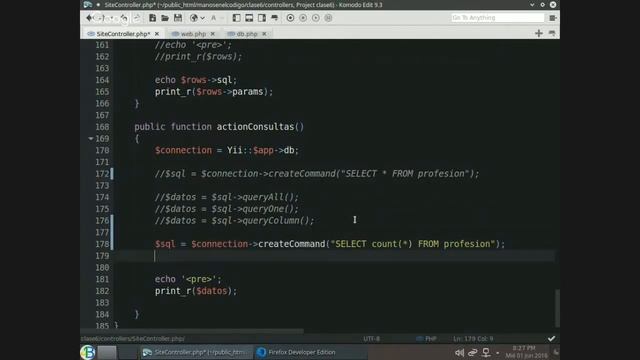Image resolution: width=640 pixels, height=360 pixels.
Task: Place cursor on 'actionConsultas' function name
Action: pos(255,127)
